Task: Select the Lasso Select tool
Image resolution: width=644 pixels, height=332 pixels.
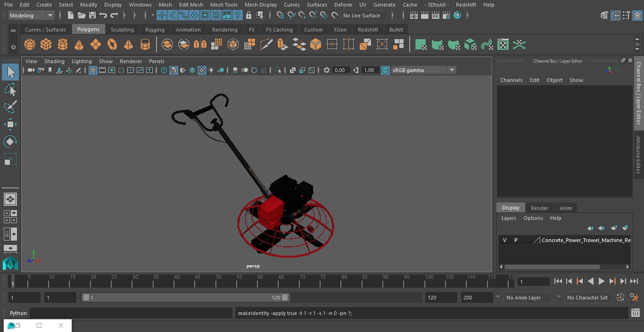Action: (x=10, y=89)
